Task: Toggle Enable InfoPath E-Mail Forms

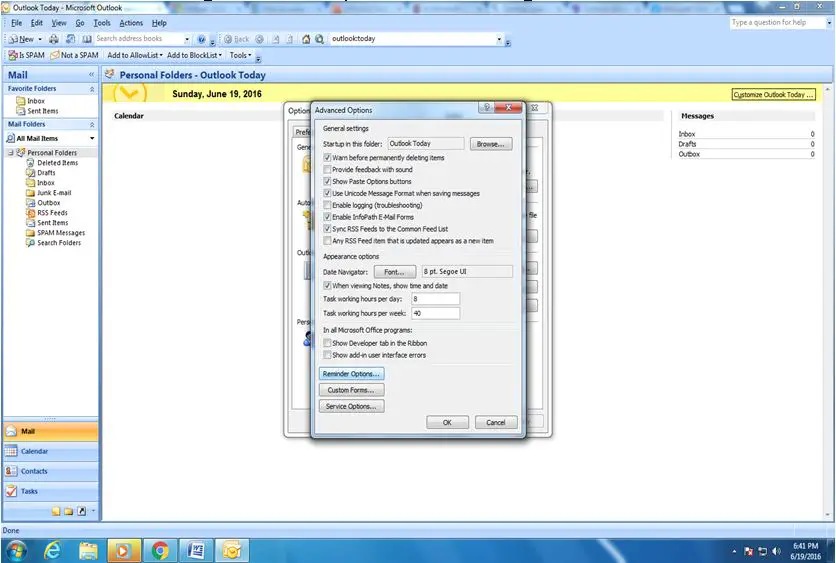Action: click(x=327, y=217)
